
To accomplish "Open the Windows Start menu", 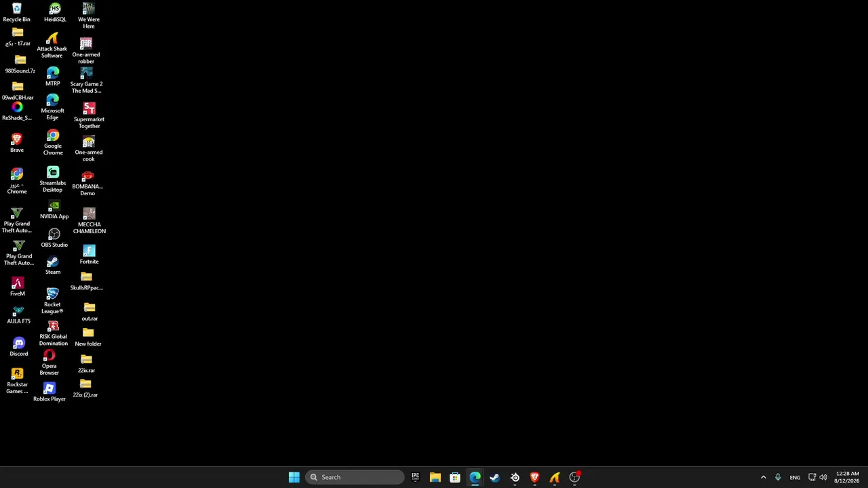I will (294, 477).
